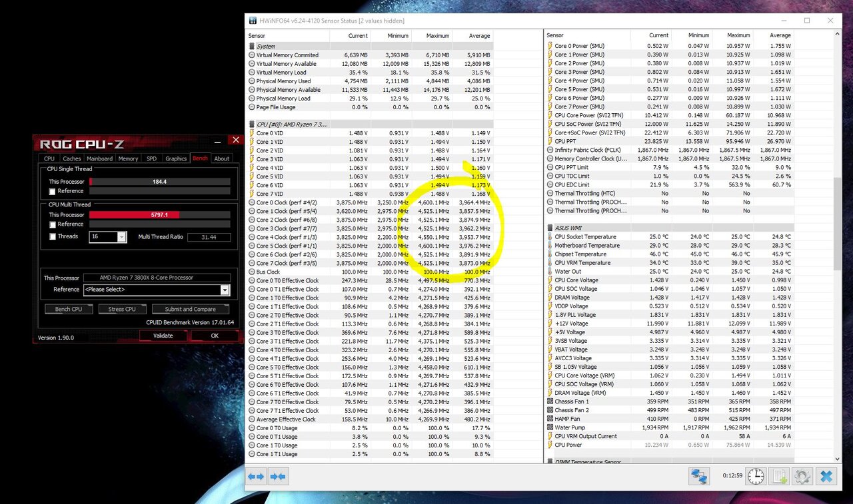Click the thermometer icon beside CPU Socket Temperature
Screen dimensions: 853x504
coord(549,237)
